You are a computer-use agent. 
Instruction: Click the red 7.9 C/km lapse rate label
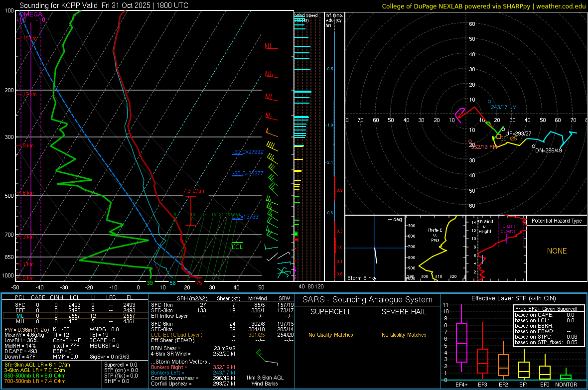193,191
